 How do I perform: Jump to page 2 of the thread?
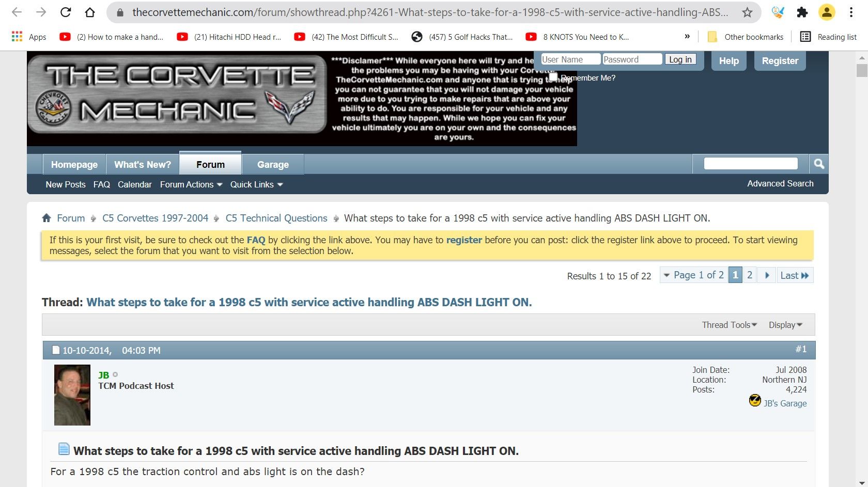pos(749,275)
